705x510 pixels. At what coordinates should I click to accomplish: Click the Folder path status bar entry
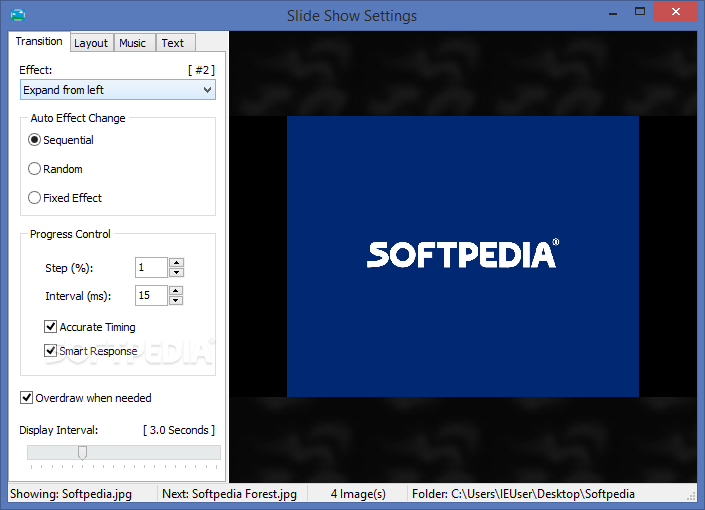(x=523, y=494)
